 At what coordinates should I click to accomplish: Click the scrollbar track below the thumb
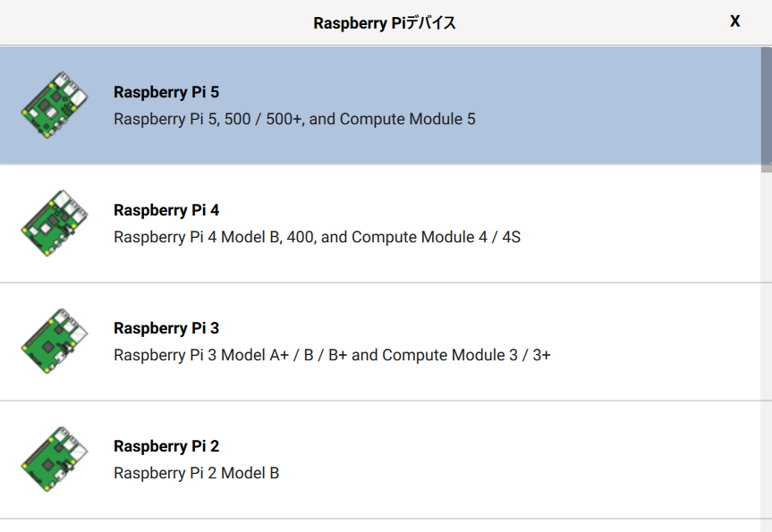[x=767, y=358]
